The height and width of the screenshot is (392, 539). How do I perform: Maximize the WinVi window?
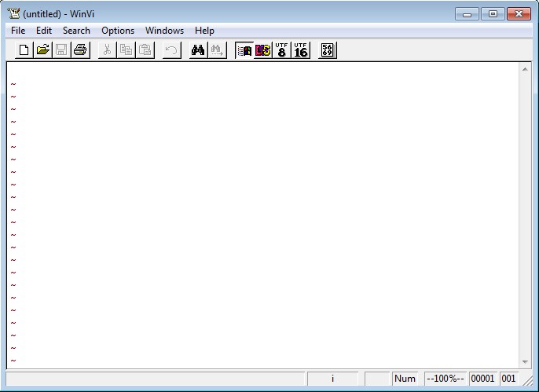pyautogui.click(x=493, y=13)
